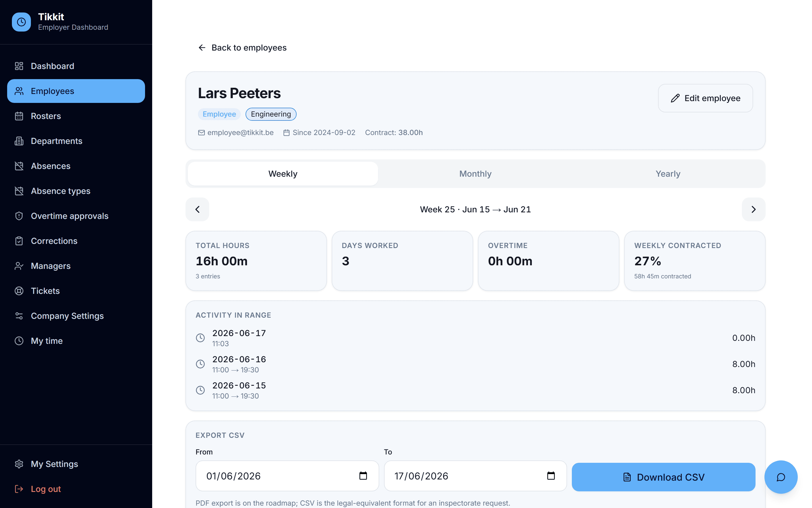The image size is (812, 508).
Task: Click the Log out arrow icon
Action: click(x=19, y=489)
